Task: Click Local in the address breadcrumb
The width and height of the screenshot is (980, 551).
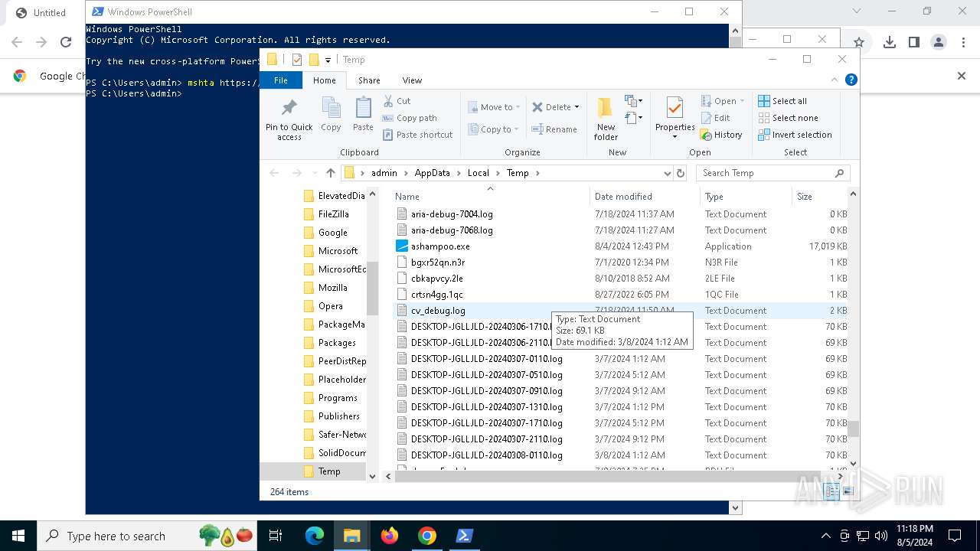Action: click(x=478, y=173)
